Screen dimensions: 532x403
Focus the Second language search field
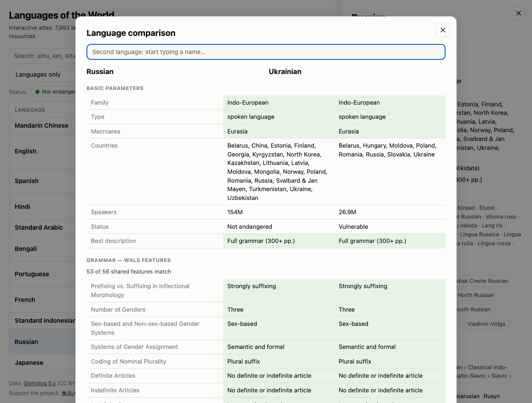coord(266,52)
